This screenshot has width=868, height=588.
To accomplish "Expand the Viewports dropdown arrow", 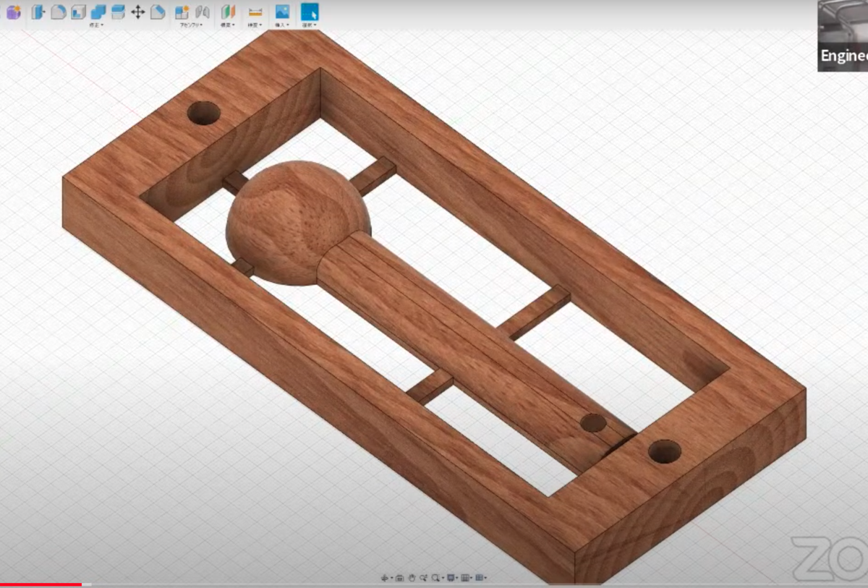I will pyautogui.click(x=485, y=578).
